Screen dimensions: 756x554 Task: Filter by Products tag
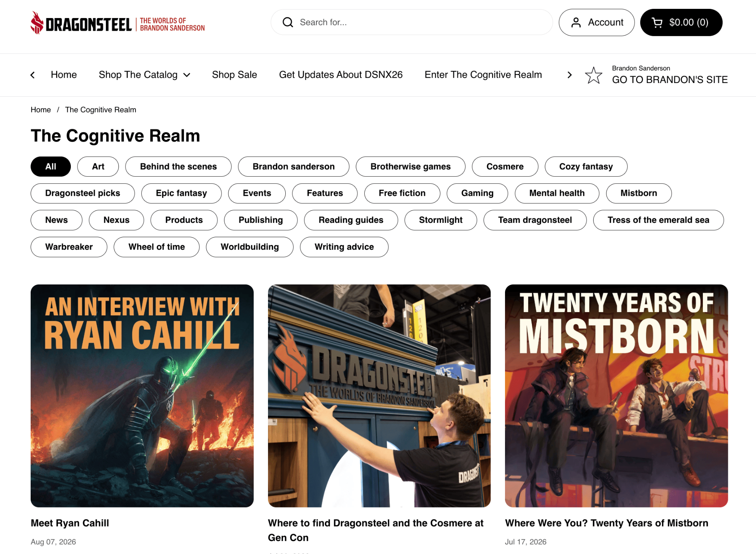click(184, 220)
